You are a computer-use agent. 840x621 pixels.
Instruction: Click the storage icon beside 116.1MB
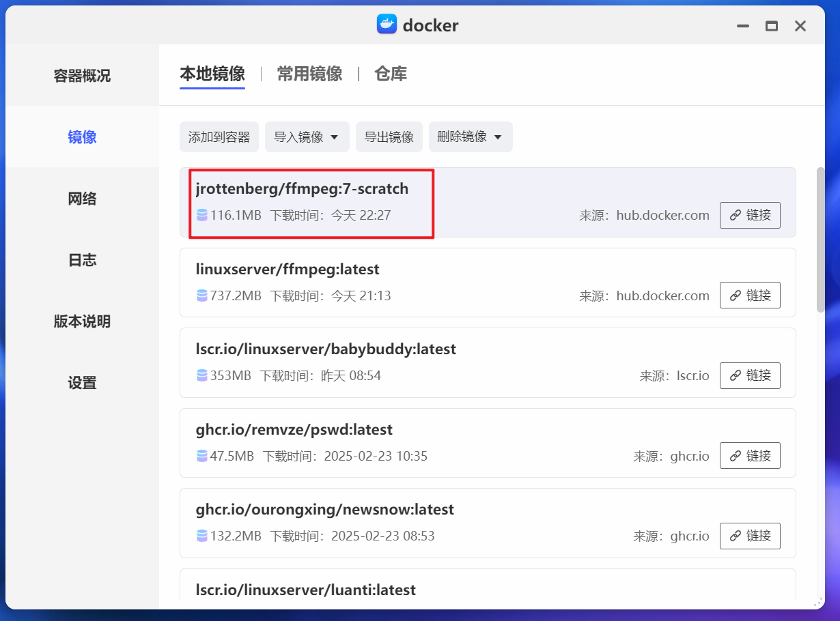click(x=201, y=216)
